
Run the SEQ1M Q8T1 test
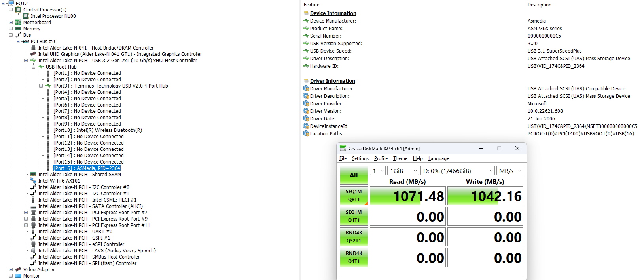click(354, 196)
